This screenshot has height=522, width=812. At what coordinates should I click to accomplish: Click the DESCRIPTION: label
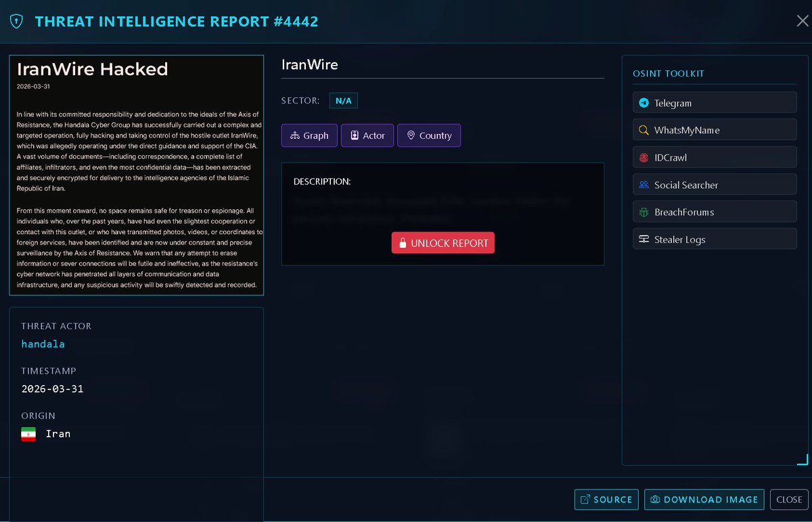(322, 182)
